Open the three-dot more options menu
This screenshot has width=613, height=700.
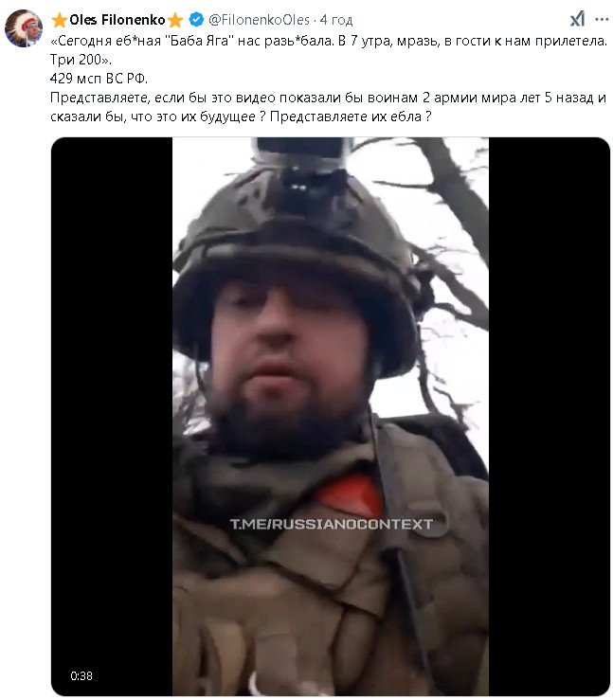click(602, 19)
